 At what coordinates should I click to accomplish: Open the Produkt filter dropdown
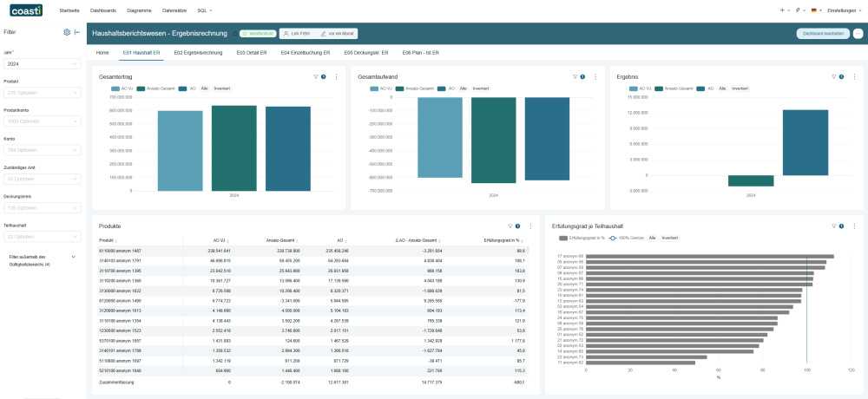(x=42, y=93)
